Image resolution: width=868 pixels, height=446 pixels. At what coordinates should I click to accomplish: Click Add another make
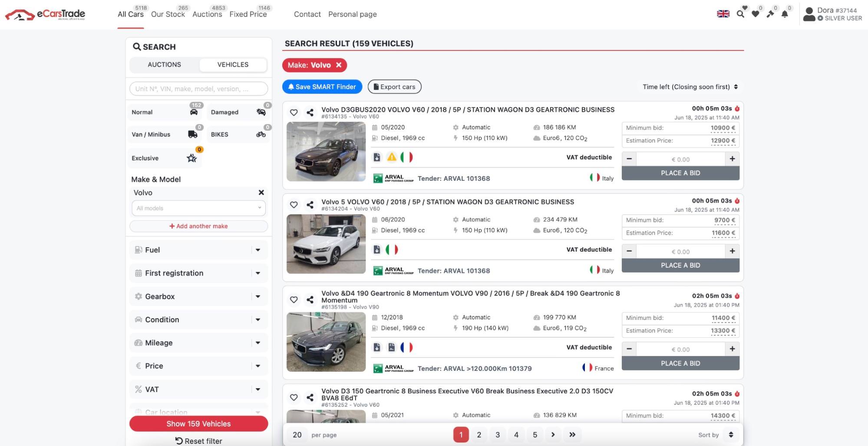[x=198, y=226]
